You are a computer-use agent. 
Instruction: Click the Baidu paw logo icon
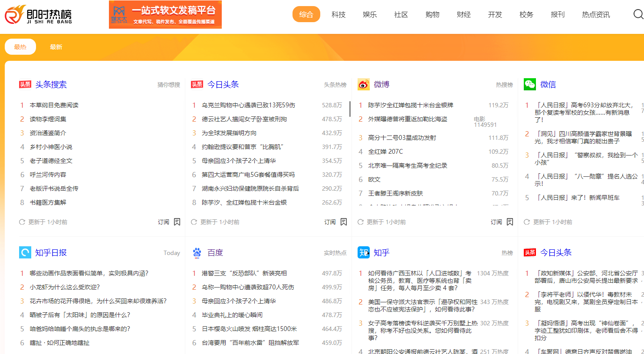(197, 252)
